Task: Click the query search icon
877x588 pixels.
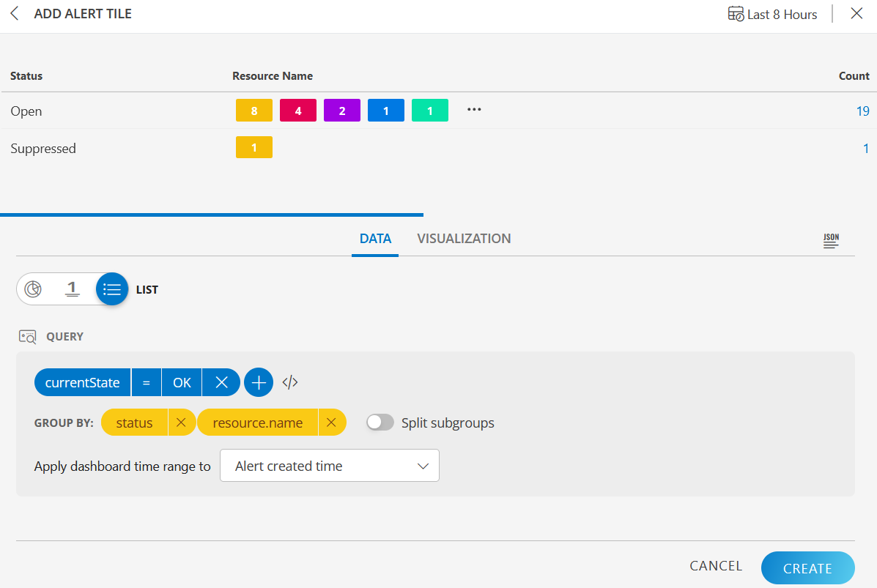Action: [x=26, y=336]
